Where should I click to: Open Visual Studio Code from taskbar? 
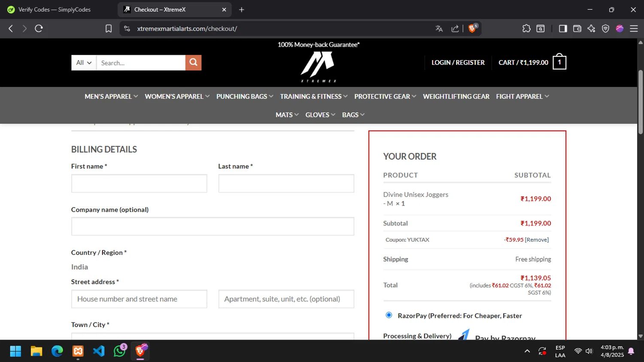pyautogui.click(x=99, y=351)
